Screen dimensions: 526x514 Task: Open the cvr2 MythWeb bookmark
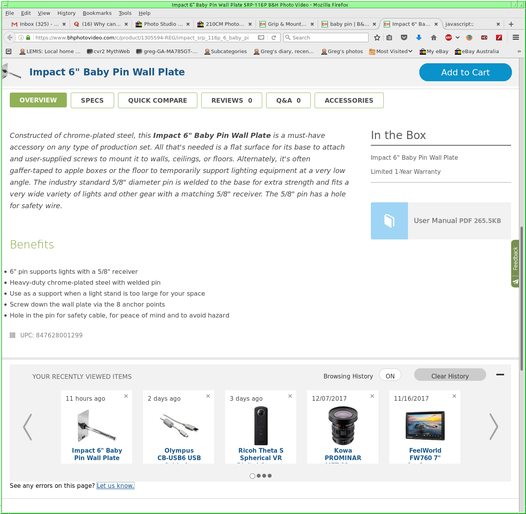[108, 51]
